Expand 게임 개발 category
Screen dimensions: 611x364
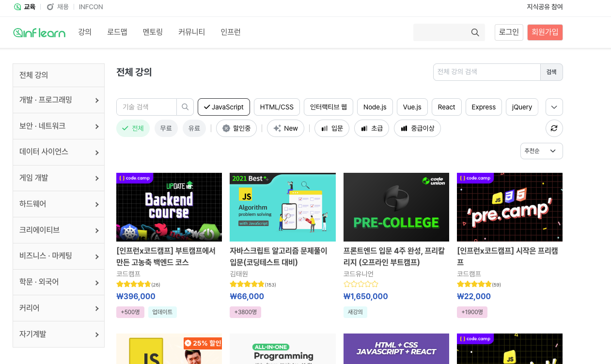coord(59,178)
